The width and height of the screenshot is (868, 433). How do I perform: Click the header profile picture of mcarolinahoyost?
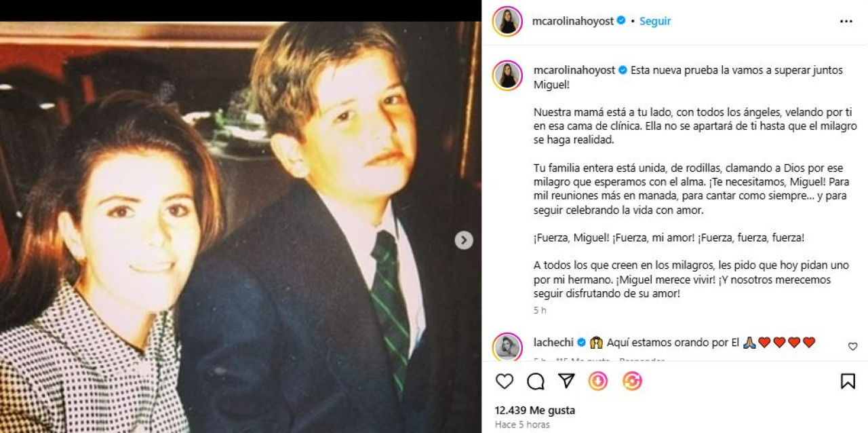coord(507,21)
